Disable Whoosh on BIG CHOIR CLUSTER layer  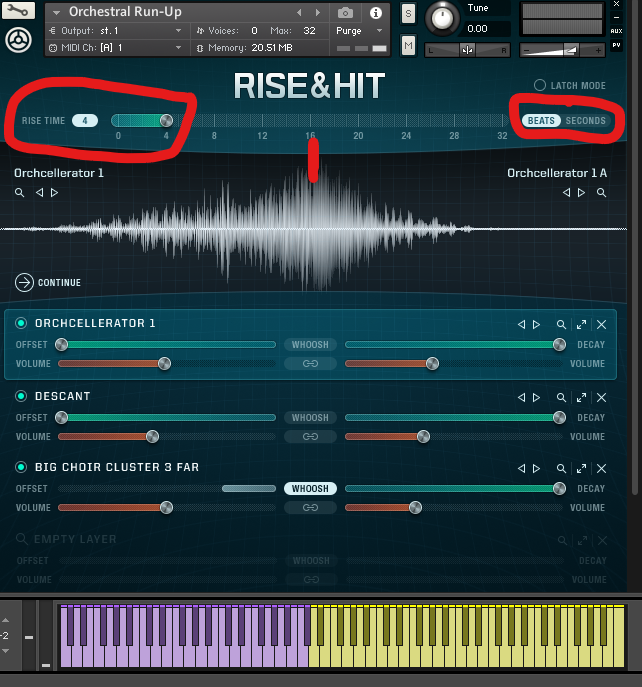pos(310,489)
